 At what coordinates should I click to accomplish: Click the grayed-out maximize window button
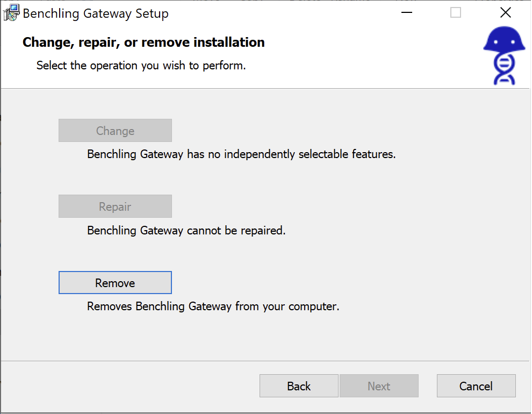click(x=456, y=13)
